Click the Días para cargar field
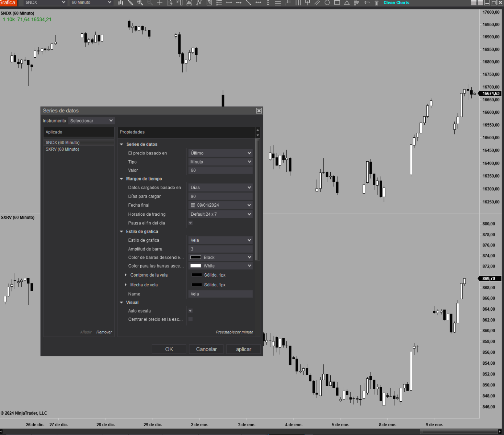Image resolution: width=504 pixels, height=435 pixels. [220, 196]
